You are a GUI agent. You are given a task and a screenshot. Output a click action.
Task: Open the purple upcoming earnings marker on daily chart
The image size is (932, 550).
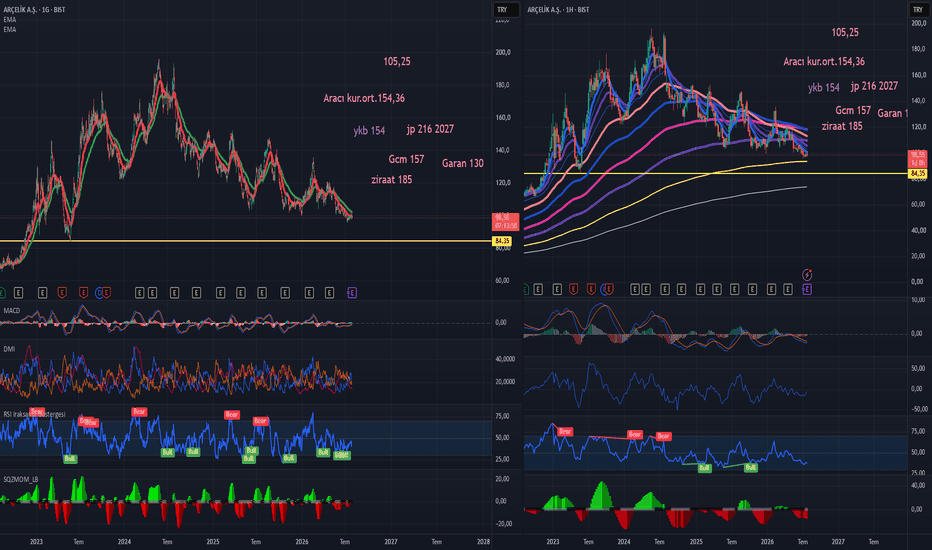[352, 293]
